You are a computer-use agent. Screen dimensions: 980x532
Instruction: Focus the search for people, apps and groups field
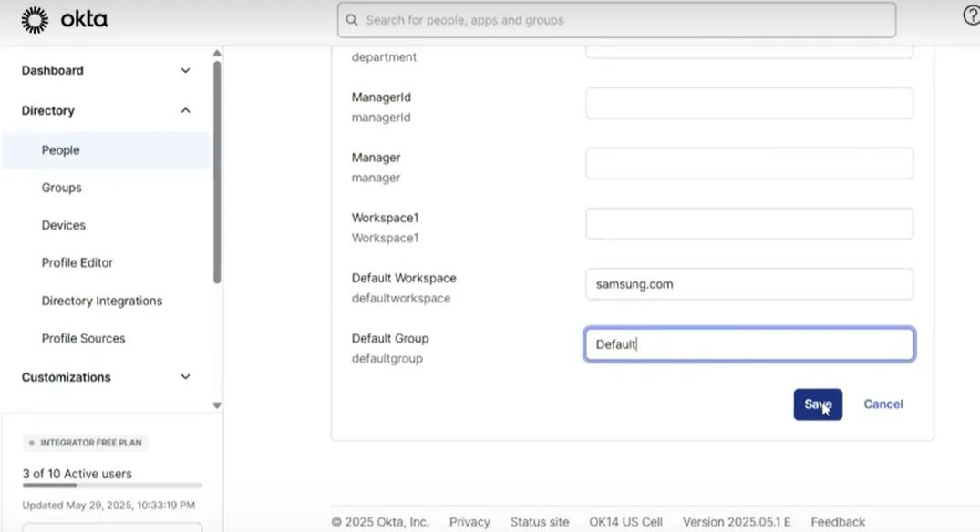coord(616,20)
